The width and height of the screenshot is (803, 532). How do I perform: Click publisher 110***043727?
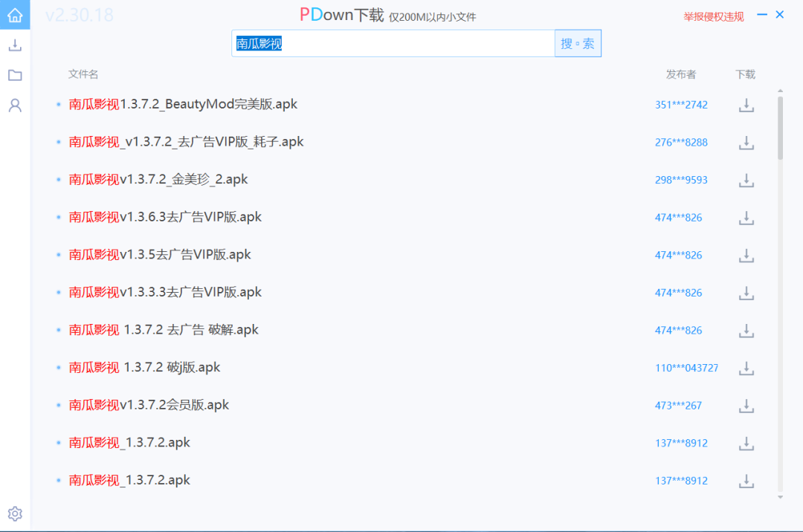(x=687, y=369)
